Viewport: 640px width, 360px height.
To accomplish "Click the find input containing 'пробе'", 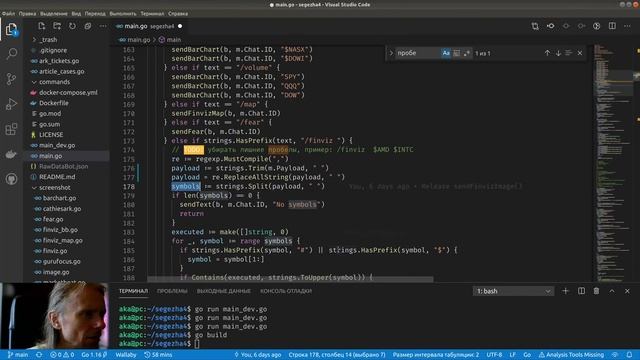I will (418, 53).
